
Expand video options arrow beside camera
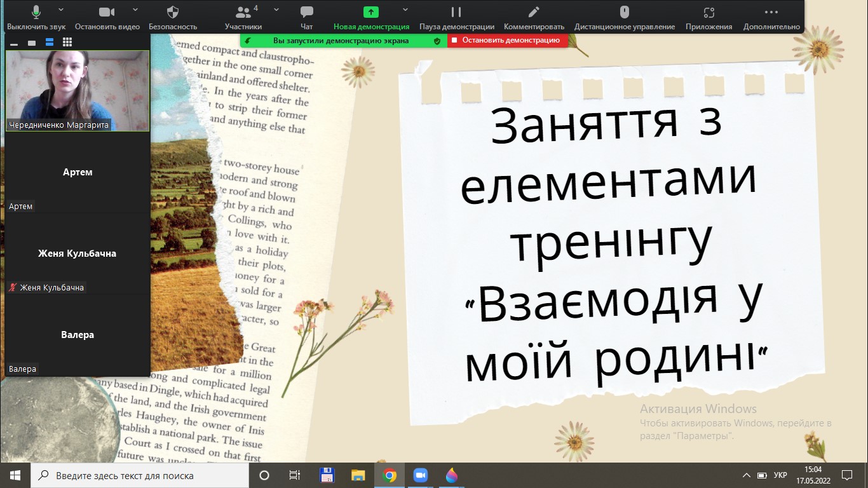pos(135,10)
